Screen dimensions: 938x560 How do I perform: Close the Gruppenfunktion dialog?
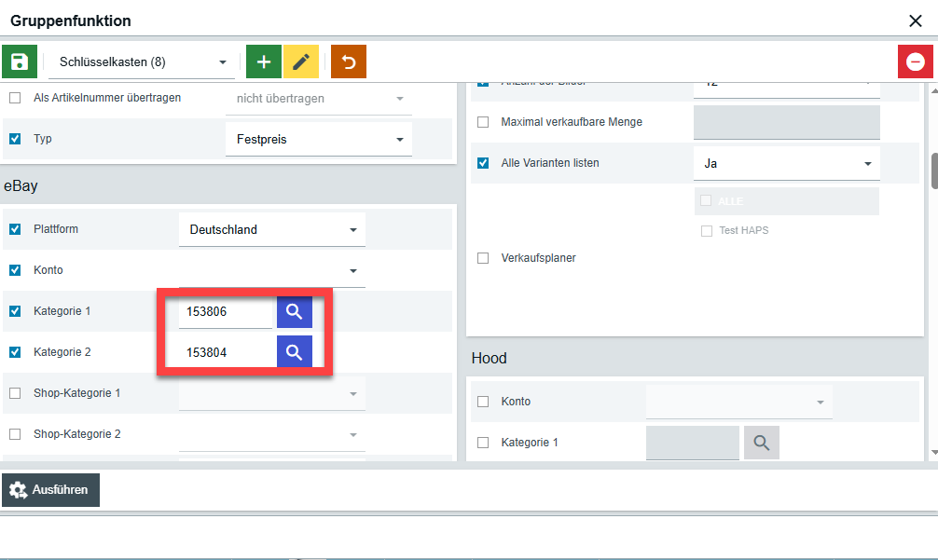click(915, 20)
